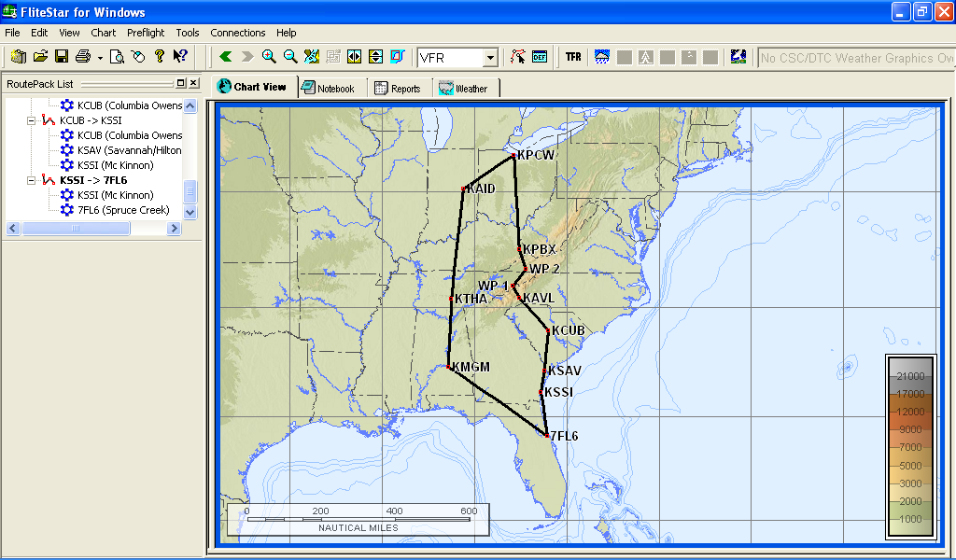Switch to the Reports tab

click(x=398, y=89)
